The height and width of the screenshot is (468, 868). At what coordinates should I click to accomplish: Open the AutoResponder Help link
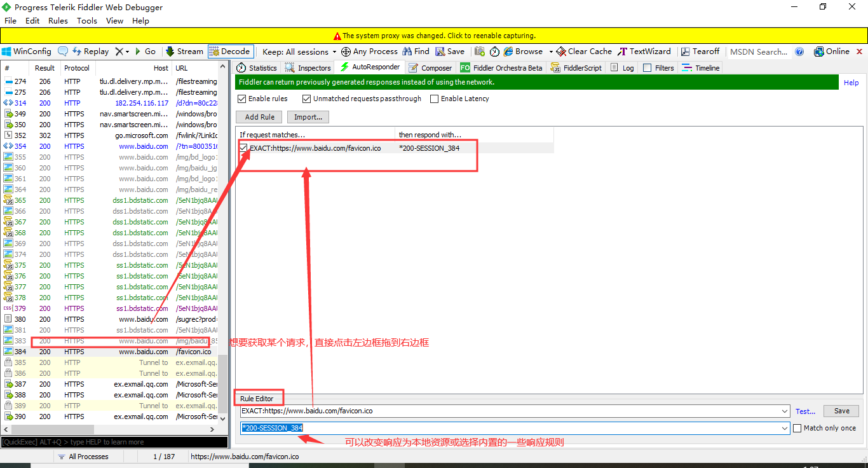click(851, 82)
